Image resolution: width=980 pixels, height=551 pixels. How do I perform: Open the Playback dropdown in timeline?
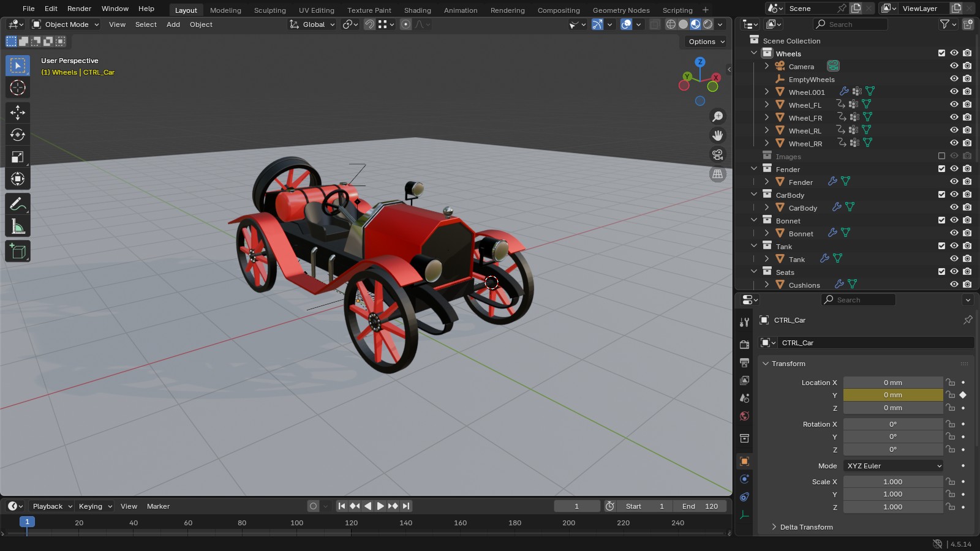pos(52,506)
